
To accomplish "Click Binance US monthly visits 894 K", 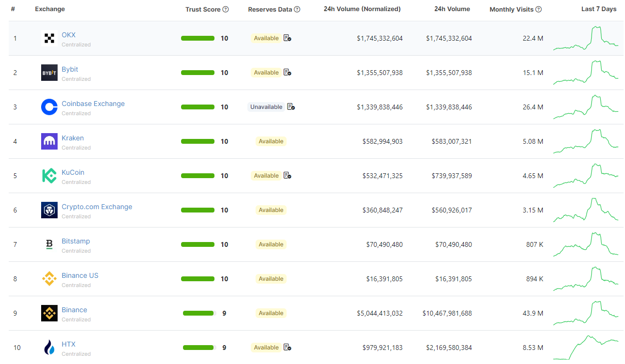I will point(535,279).
